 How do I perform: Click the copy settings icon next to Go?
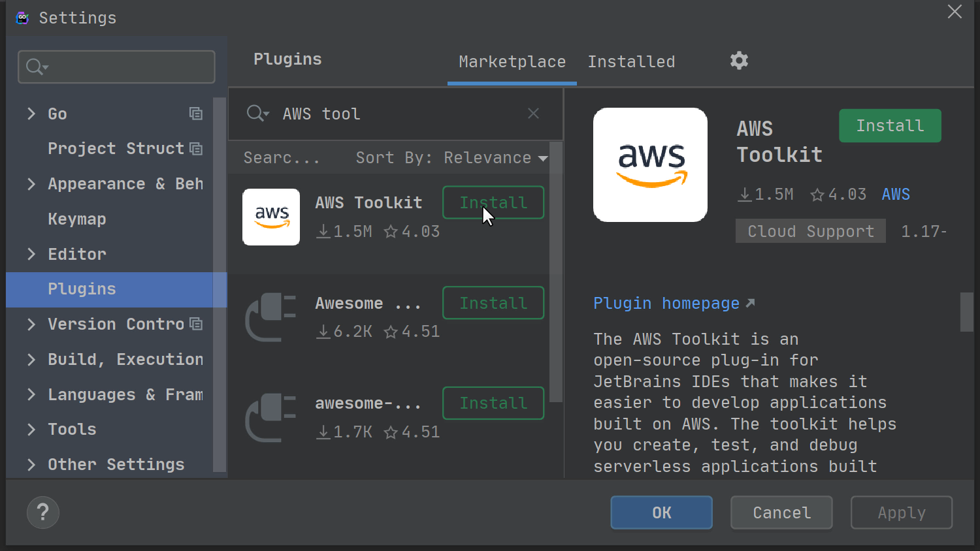point(196,113)
